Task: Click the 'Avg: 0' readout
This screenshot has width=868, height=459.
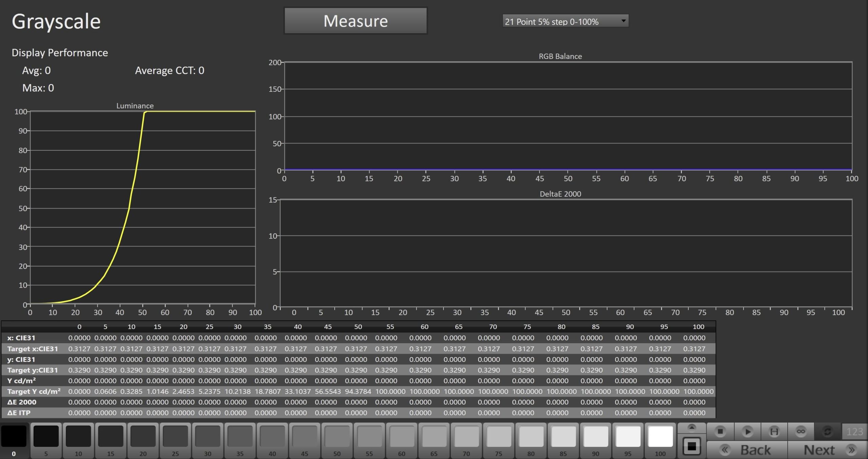Action: [x=36, y=70]
